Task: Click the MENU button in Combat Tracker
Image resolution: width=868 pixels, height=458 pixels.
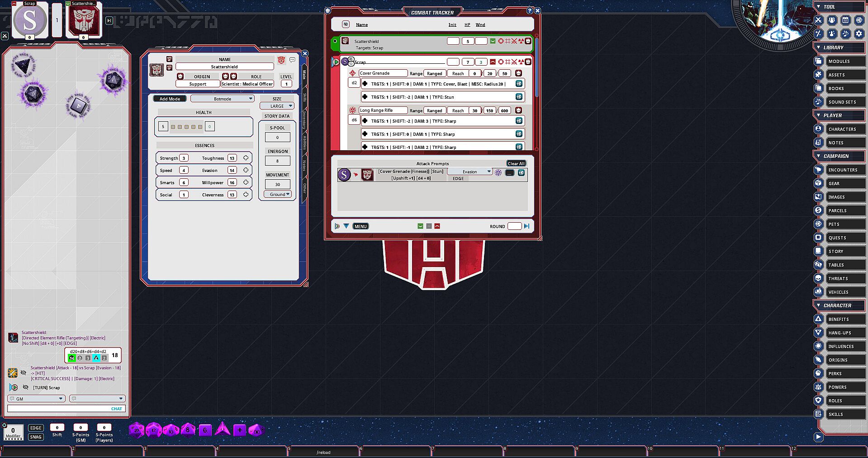Action: [x=360, y=226]
